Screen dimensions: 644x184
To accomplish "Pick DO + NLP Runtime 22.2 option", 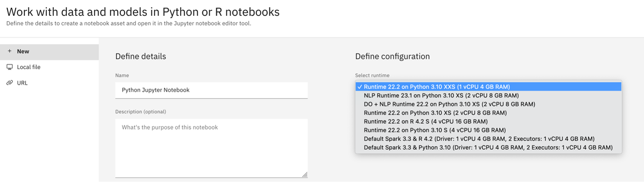I will (449, 104).
